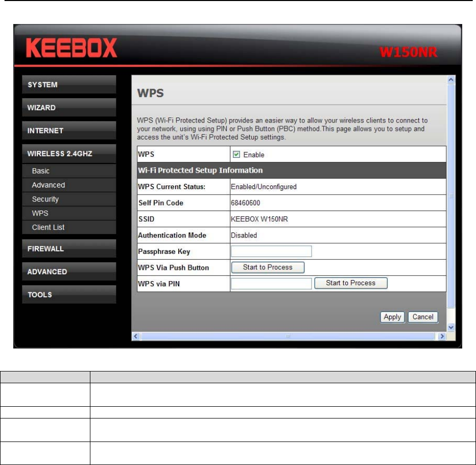Select the Security wireless submenu
This screenshot has height=465, width=476.
[69, 199]
